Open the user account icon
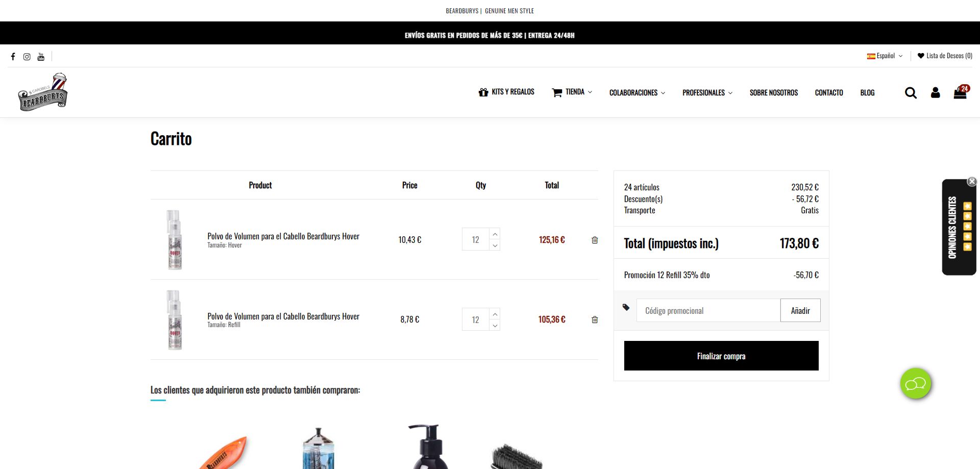 [x=935, y=93]
